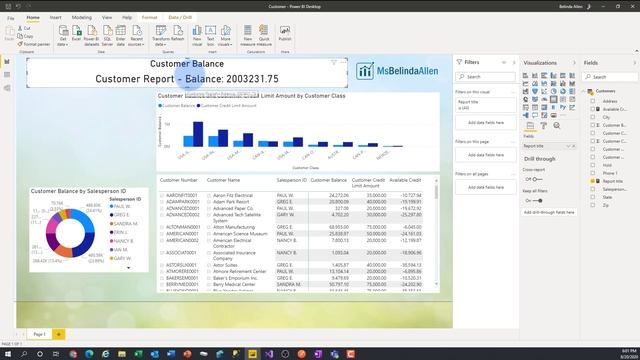The image size is (640, 360).
Task: Uncheck the Report title field checkbox
Action: coord(593,181)
